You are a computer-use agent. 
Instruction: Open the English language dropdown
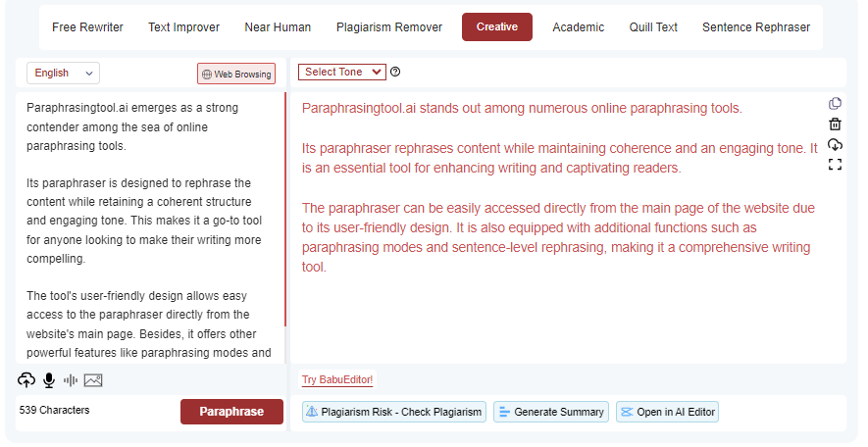click(x=63, y=73)
